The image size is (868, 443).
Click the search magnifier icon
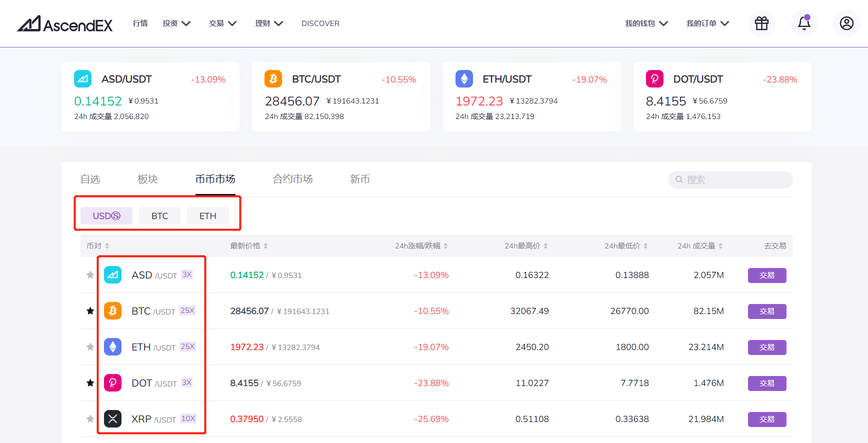[x=679, y=179]
